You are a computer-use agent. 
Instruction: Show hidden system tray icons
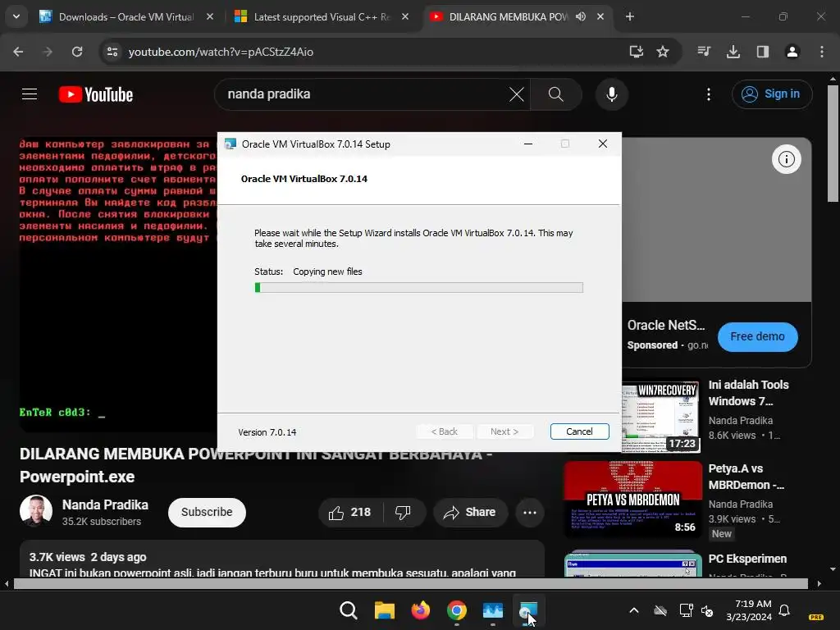point(634,610)
